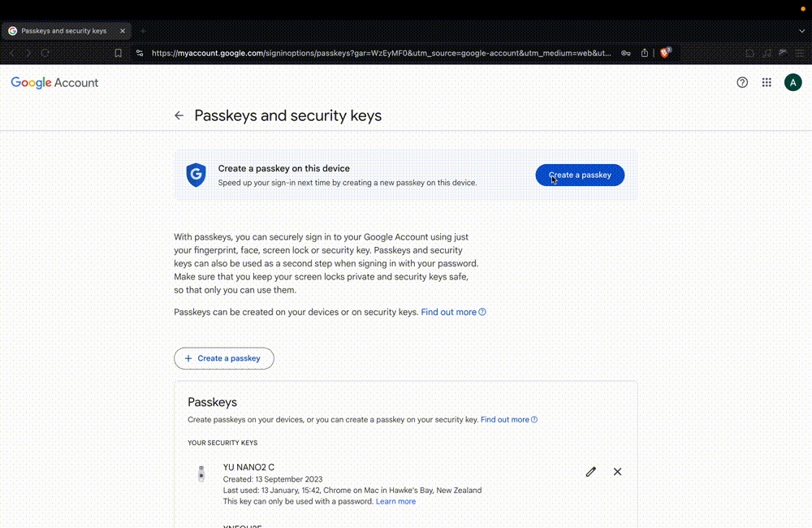Screen dimensions: 812x528
Task: Expand the tab list chevron at top right
Action: click(x=801, y=31)
